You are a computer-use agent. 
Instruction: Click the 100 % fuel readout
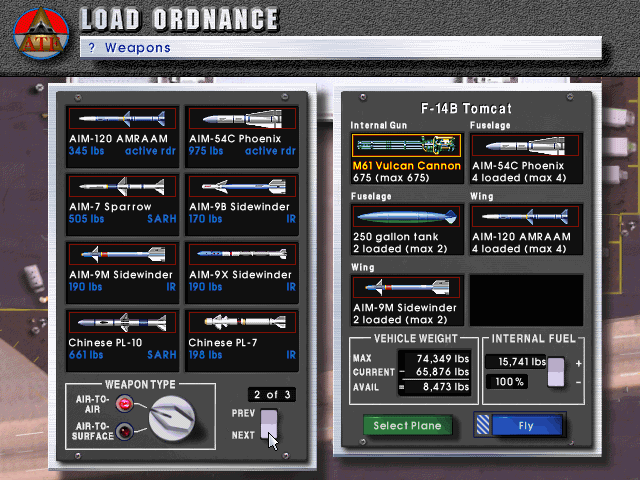(x=507, y=382)
